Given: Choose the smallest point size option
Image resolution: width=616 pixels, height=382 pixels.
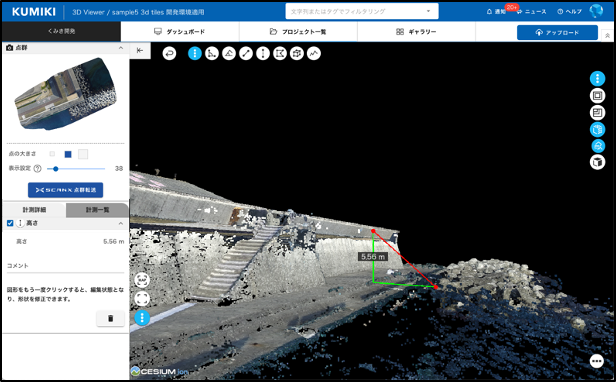Looking at the screenshot, I should point(52,154).
